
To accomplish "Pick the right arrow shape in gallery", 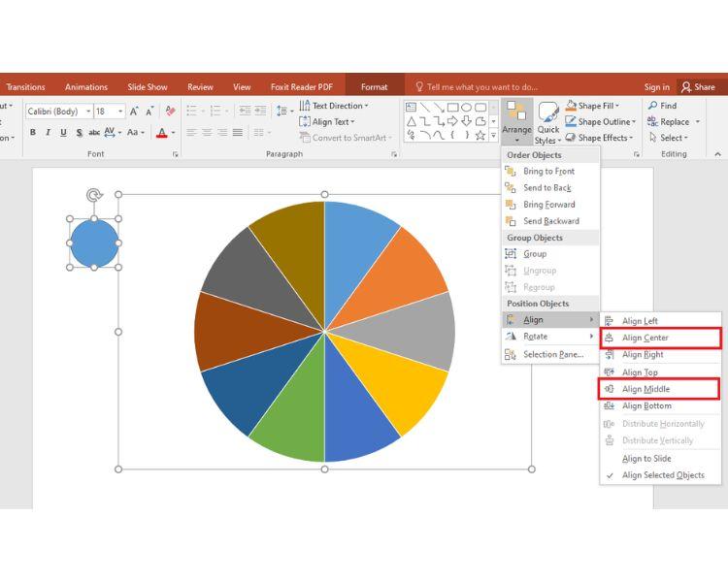I will point(452,121).
